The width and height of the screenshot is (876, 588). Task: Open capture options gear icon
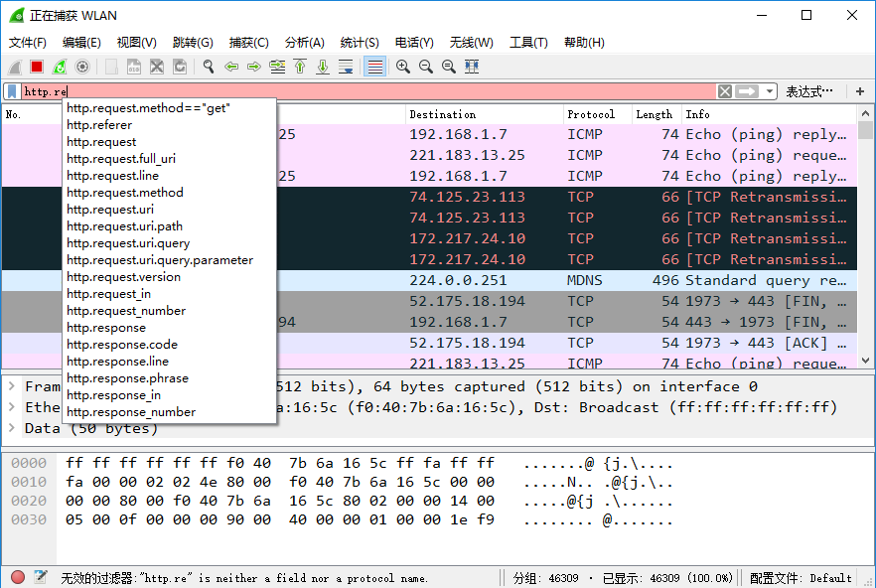coord(82,68)
